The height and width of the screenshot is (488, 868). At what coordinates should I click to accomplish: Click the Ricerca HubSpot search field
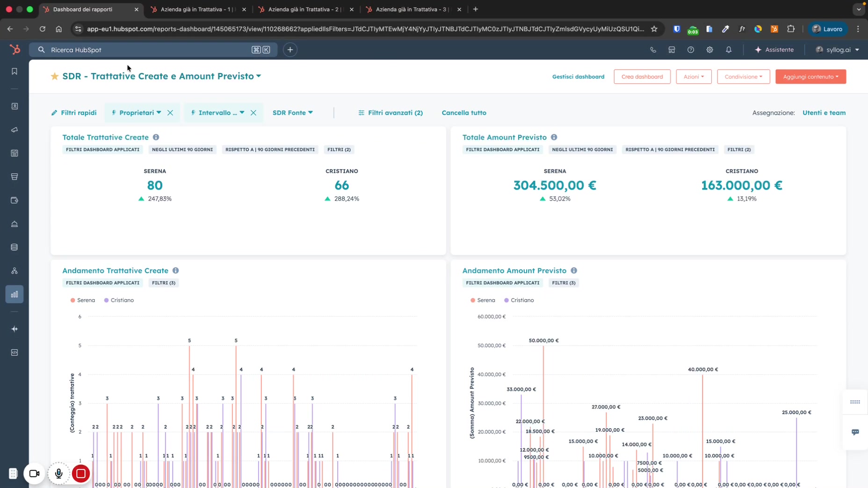pos(150,50)
